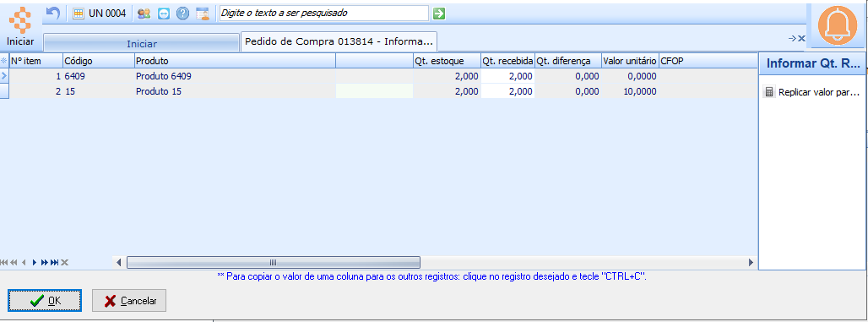
Task: Click the orange Iniciar logo button
Action: click(x=20, y=25)
